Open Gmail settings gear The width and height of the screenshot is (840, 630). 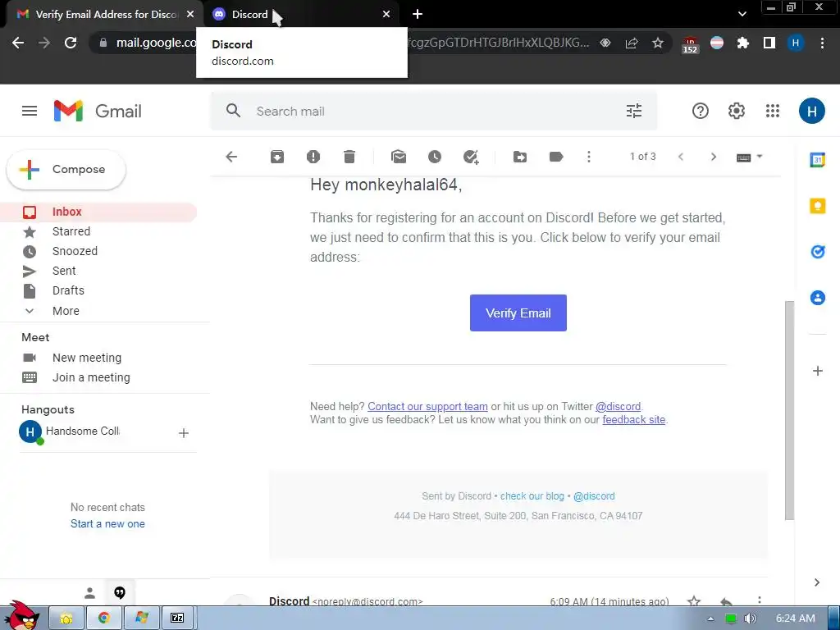[x=737, y=111]
